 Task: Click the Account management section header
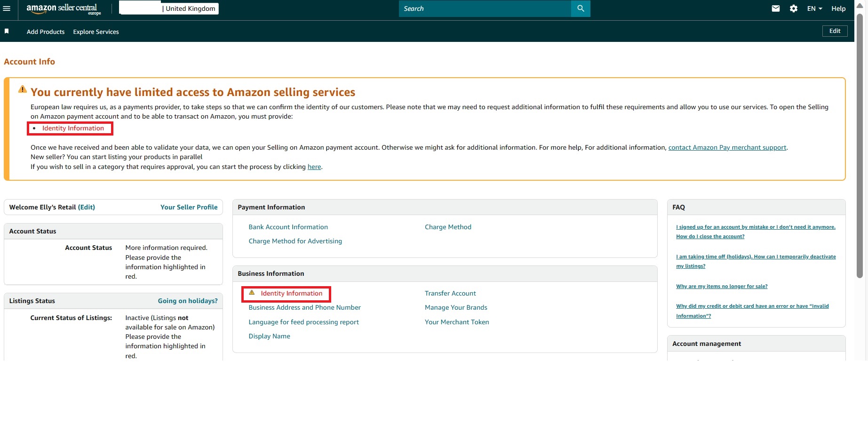pyautogui.click(x=756, y=344)
